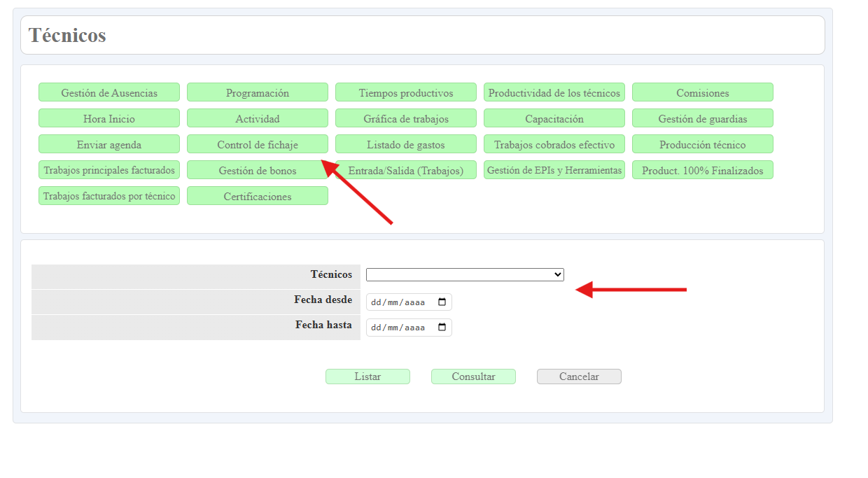Select Gráfica de trabajos
Image resolution: width=868 pixels, height=478 pixels.
tap(406, 118)
